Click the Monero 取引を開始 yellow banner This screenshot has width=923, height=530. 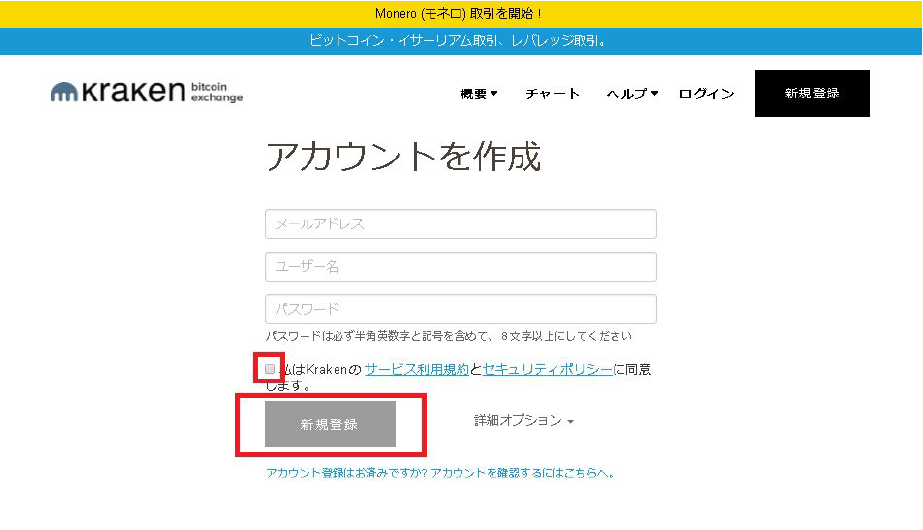(x=461, y=14)
